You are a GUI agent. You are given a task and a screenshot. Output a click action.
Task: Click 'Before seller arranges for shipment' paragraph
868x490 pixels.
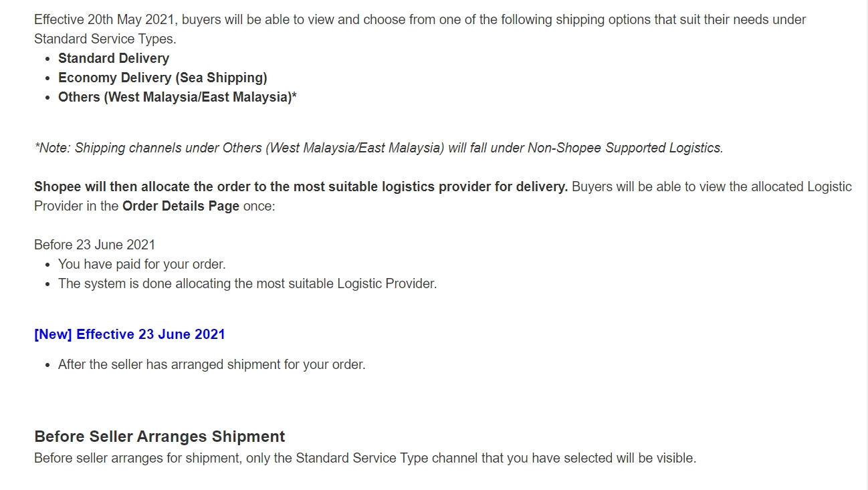coord(365,459)
